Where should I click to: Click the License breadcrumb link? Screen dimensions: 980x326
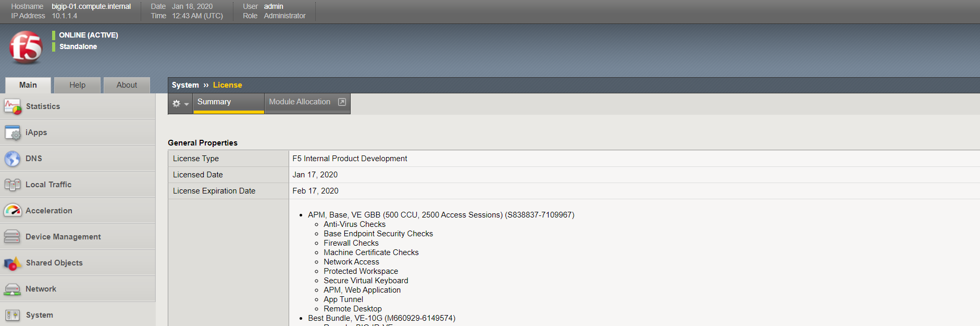(x=228, y=85)
